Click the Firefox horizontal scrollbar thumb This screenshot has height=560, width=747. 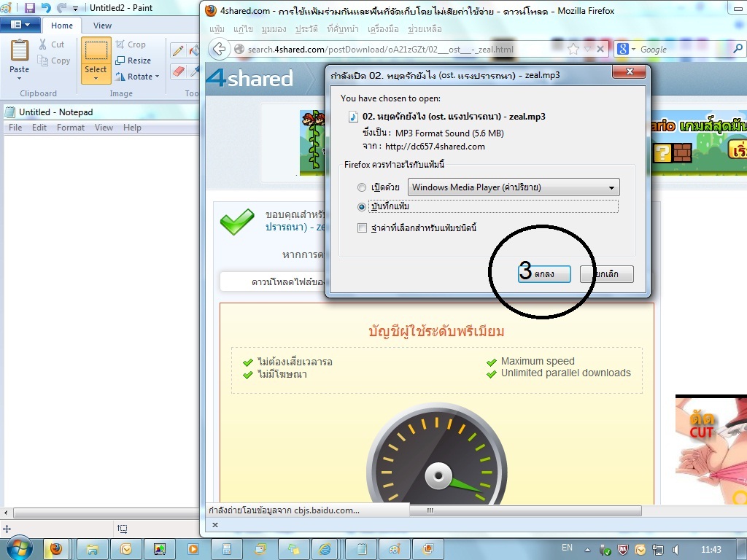pyautogui.click(x=525, y=510)
